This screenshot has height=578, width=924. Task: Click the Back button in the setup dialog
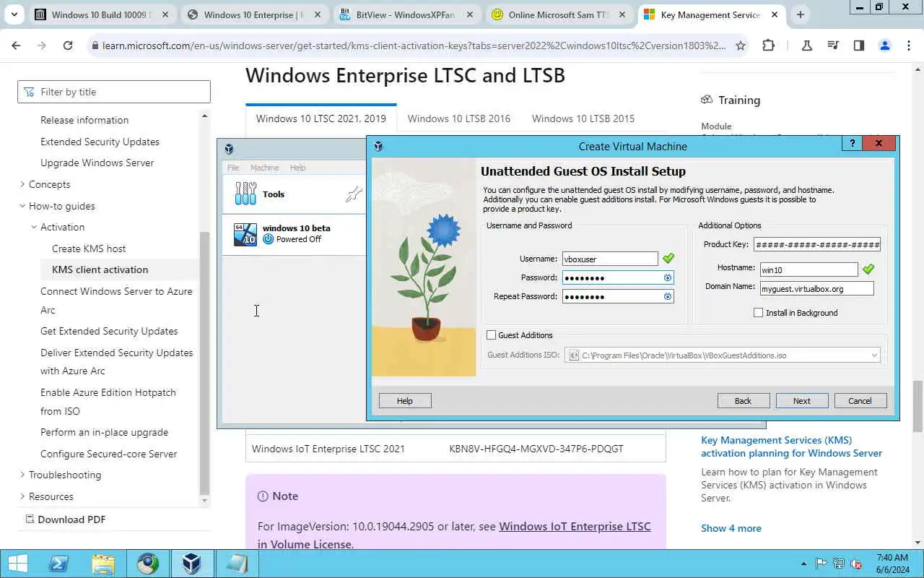[744, 401]
